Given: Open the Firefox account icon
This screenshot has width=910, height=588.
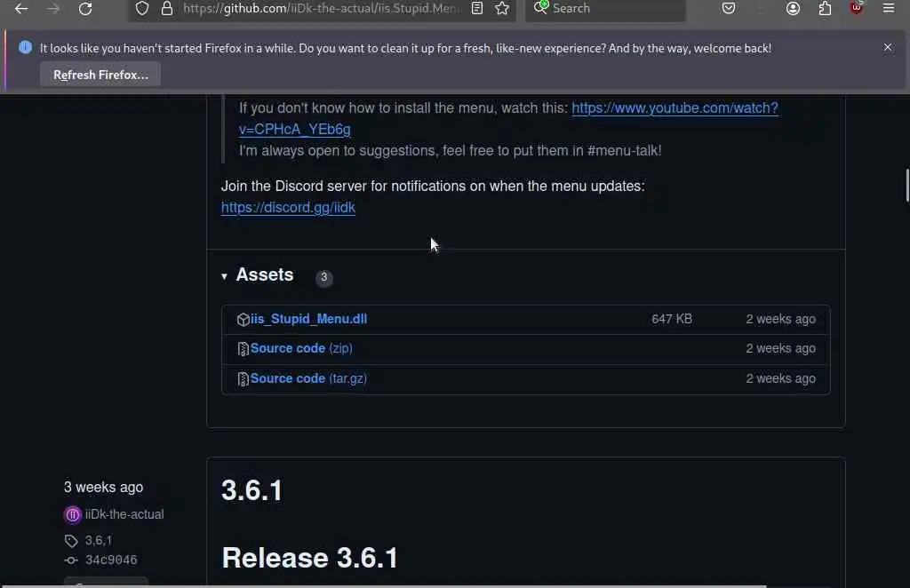Looking at the screenshot, I should (x=793, y=8).
